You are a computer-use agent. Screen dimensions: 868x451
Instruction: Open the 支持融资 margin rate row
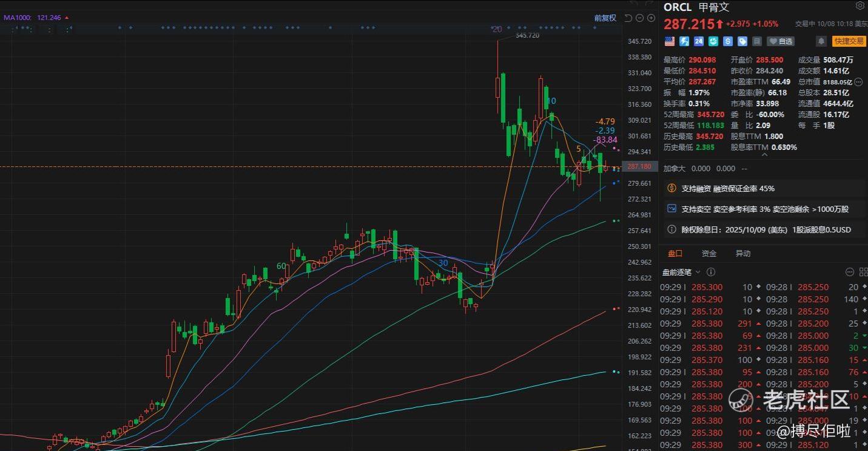click(763, 188)
